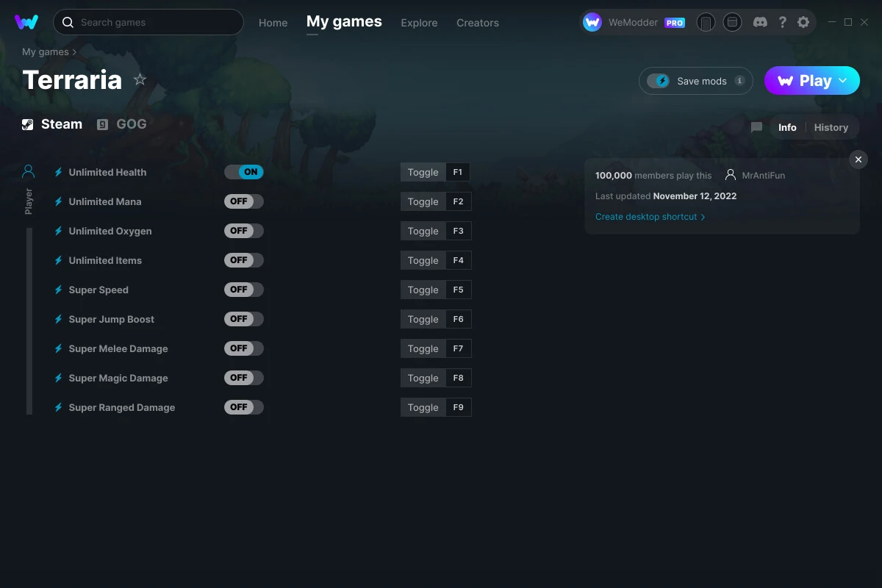The image size is (882, 588).
Task: Open the Discord icon link
Action: pos(760,22)
